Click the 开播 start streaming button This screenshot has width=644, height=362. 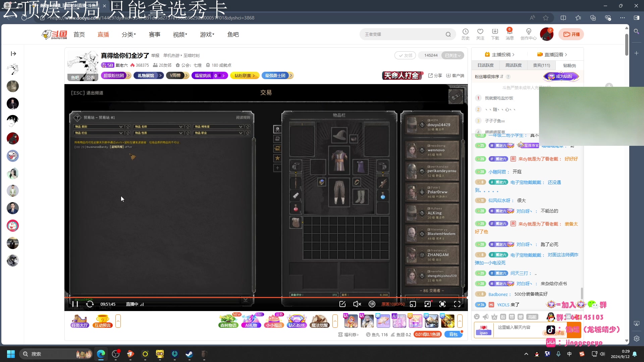click(571, 34)
